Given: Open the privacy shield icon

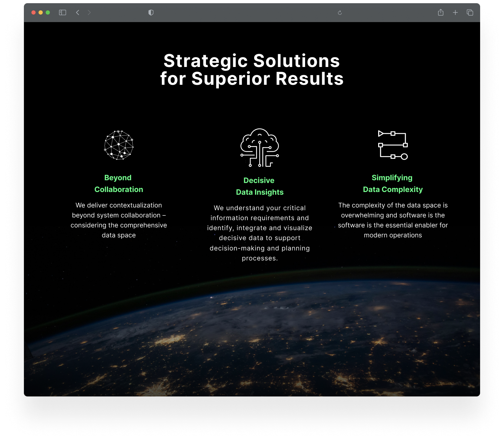Looking at the screenshot, I should point(151,12).
